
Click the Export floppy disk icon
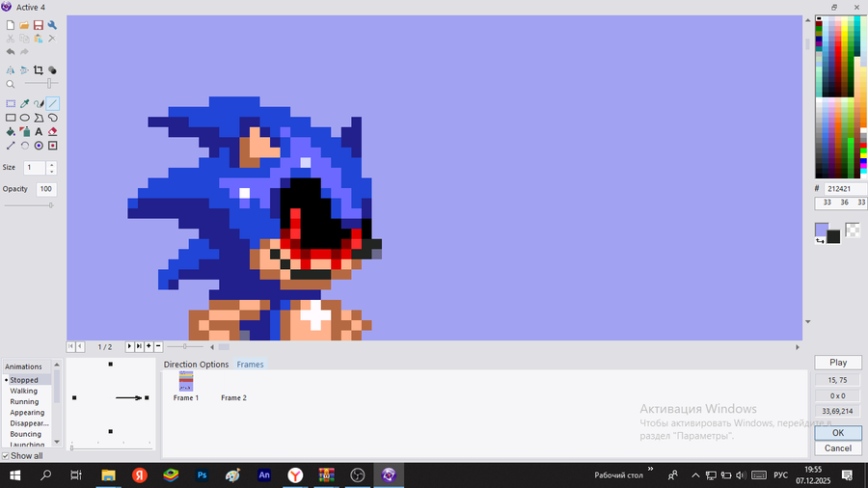tap(39, 25)
